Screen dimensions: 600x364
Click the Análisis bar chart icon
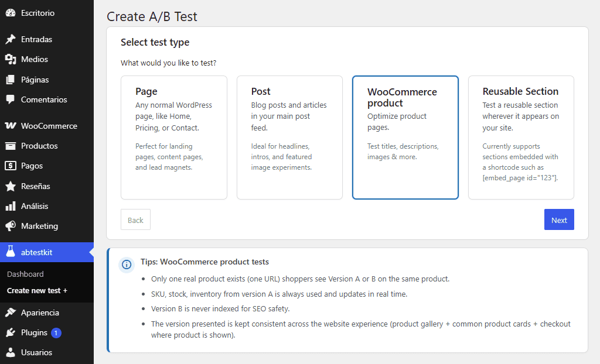coord(11,206)
